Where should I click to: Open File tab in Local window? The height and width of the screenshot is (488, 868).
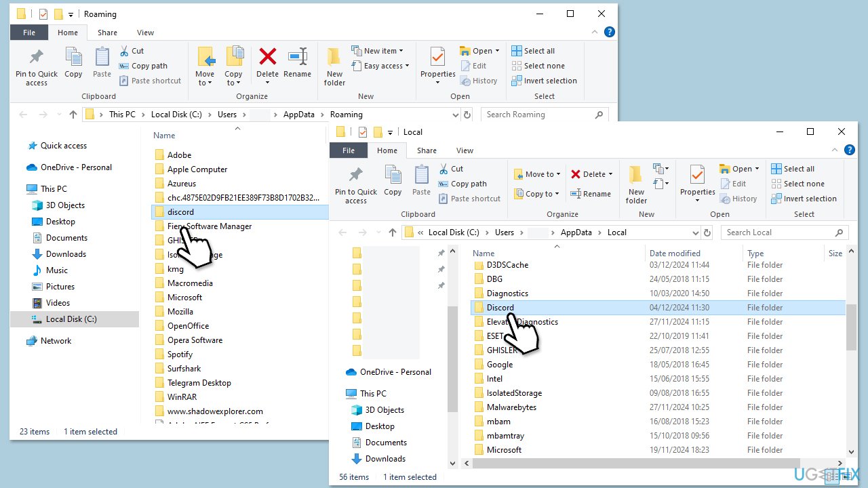(x=349, y=150)
